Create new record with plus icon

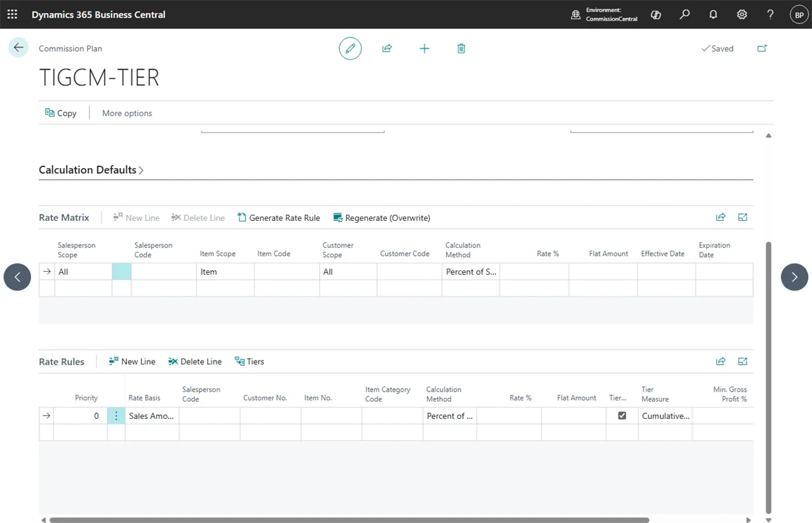424,48
